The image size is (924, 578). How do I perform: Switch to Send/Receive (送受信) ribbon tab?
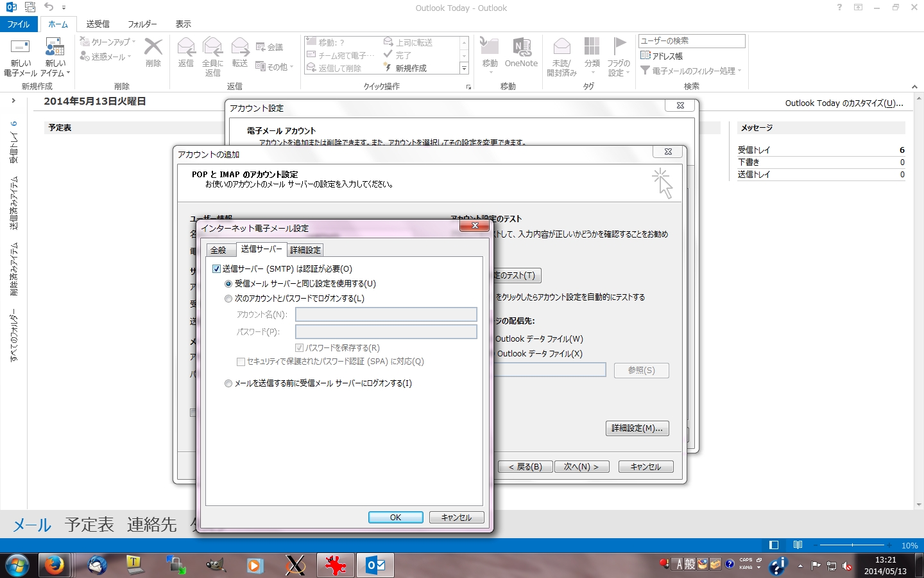click(x=98, y=24)
